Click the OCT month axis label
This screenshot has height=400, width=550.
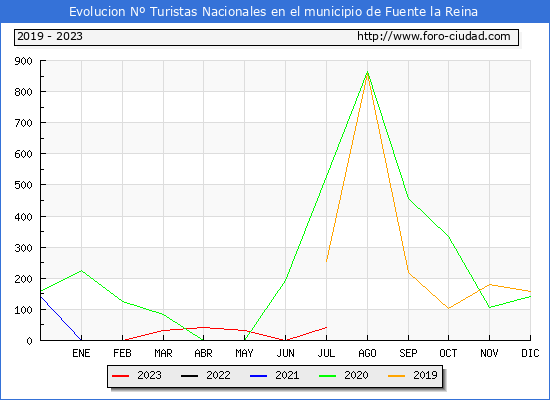pos(448,353)
